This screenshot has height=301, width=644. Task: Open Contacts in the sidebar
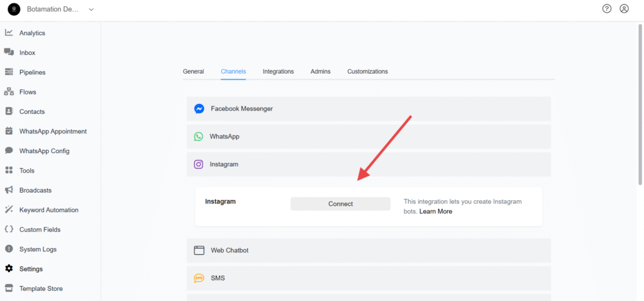(x=32, y=111)
